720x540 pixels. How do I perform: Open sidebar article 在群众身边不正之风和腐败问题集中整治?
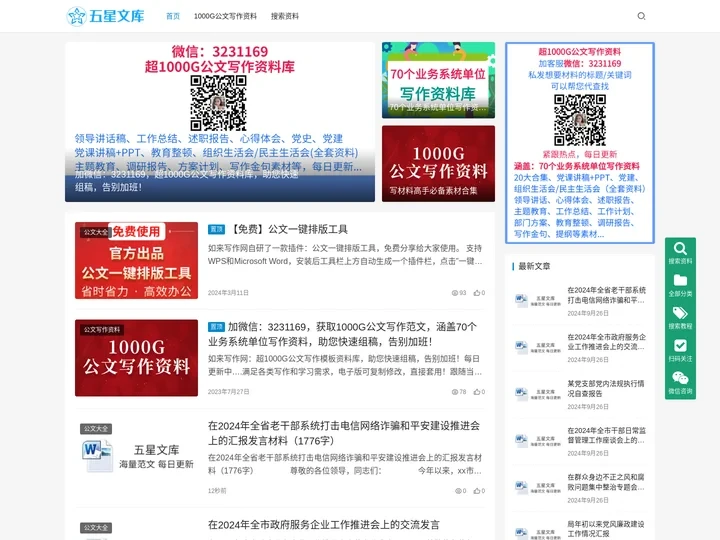(606, 482)
